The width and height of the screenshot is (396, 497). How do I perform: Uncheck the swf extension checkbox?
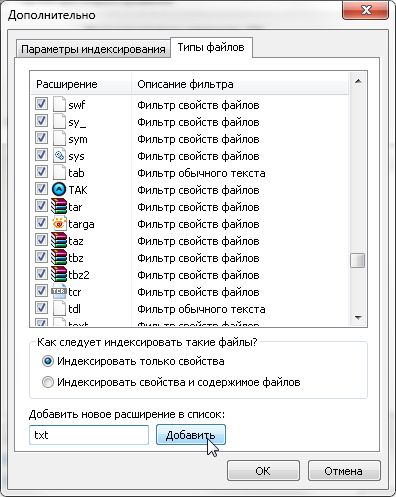(x=41, y=104)
